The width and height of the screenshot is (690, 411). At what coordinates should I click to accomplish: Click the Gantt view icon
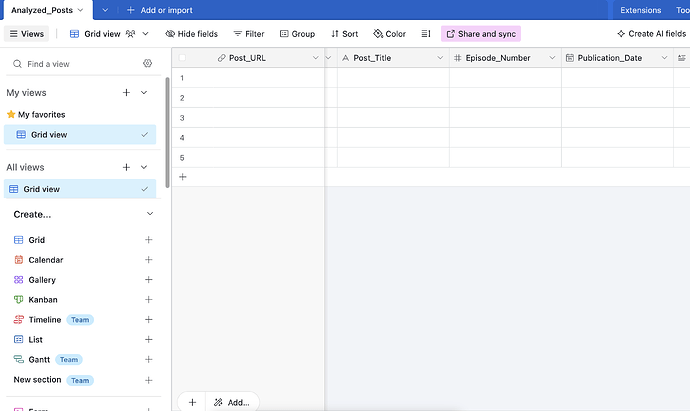pyautogui.click(x=18, y=360)
